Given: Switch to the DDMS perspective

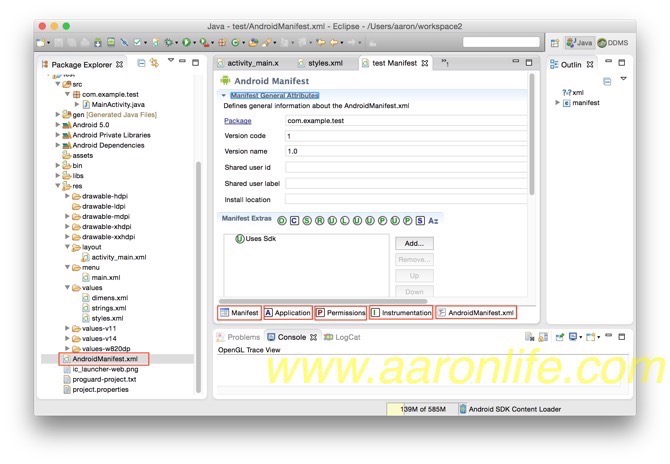Looking at the screenshot, I should coord(613,43).
